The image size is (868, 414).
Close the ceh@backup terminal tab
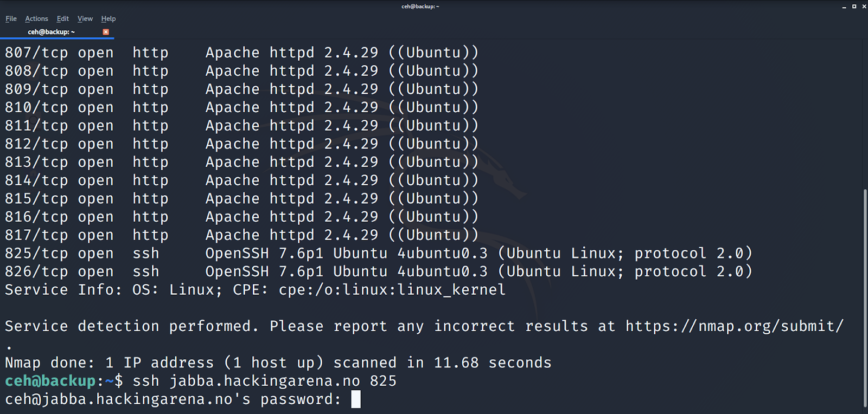(106, 32)
